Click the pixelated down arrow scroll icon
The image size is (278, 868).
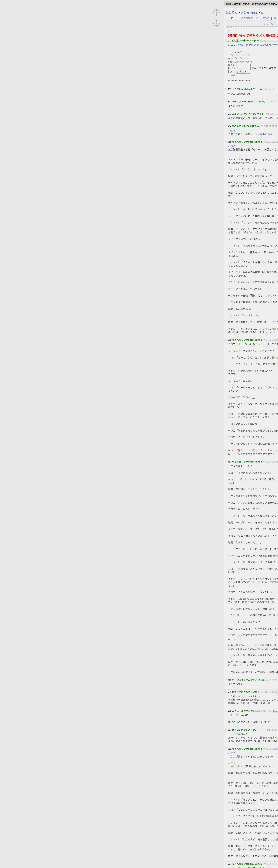coord(217,23)
